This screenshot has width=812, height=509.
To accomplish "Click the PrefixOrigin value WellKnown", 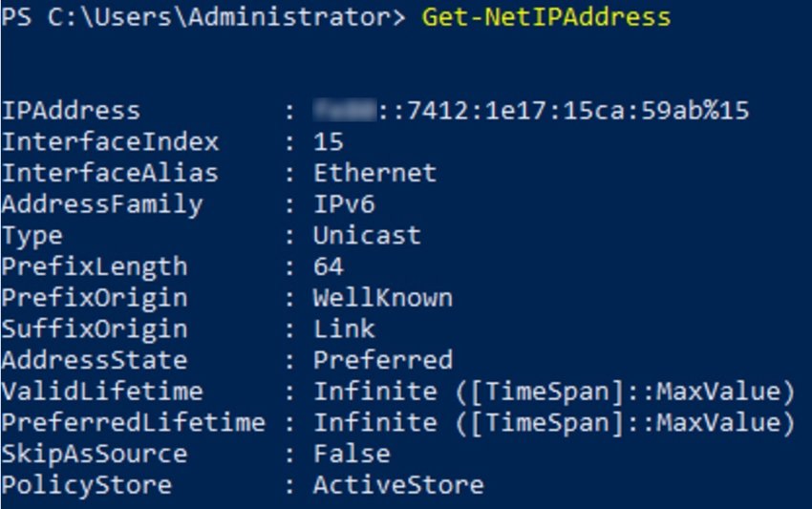I will (x=382, y=298).
